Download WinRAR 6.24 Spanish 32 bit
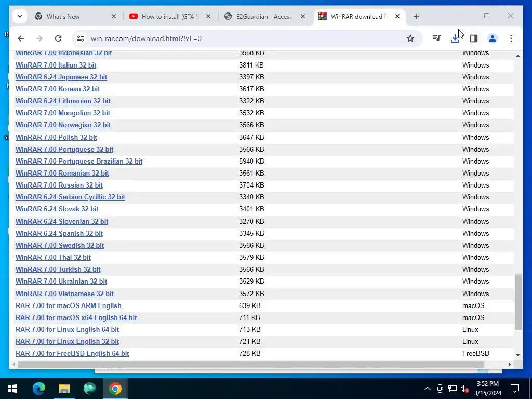 [x=59, y=233]
